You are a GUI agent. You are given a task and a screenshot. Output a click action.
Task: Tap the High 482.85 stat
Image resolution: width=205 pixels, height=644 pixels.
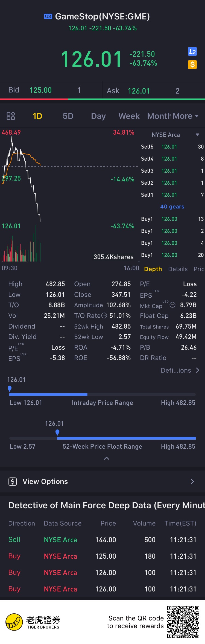click(x=37, y=284)
